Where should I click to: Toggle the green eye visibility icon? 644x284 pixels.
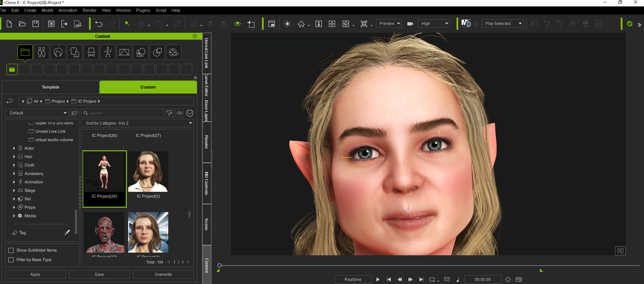[x=238, y=24]
